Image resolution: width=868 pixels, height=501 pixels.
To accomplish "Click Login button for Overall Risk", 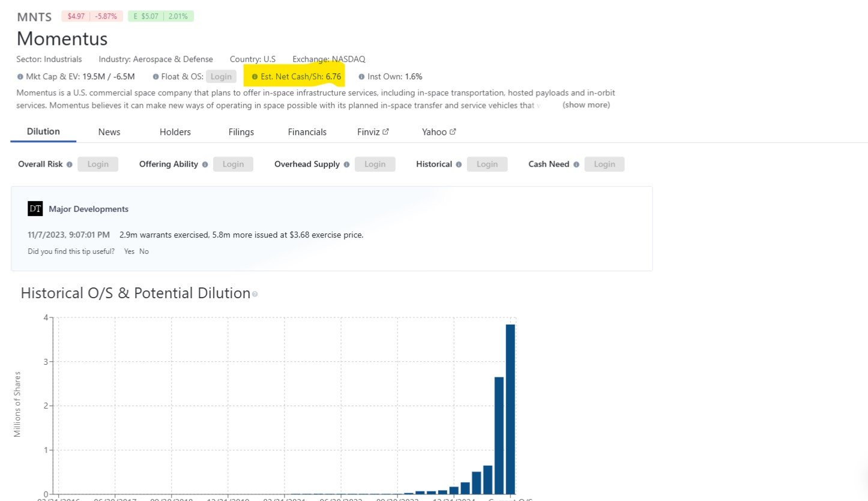I will [98, 164].
